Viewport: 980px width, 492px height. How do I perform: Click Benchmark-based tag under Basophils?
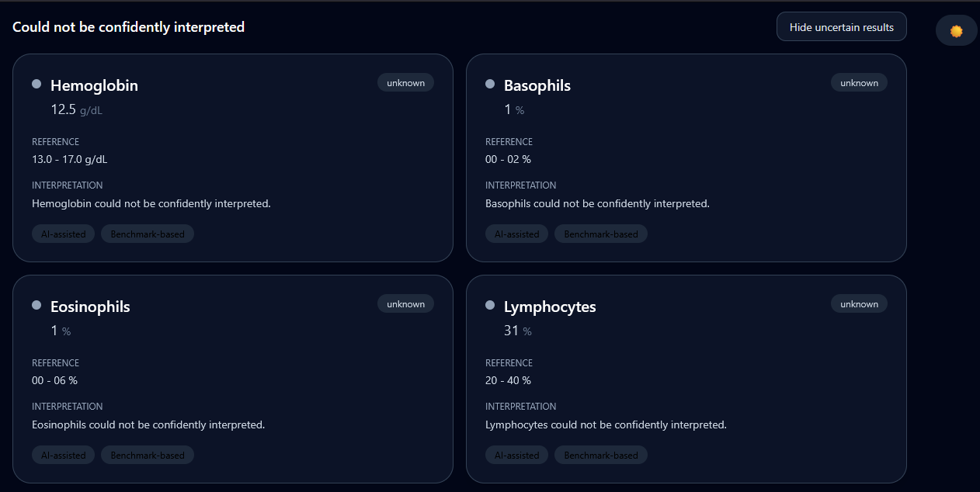[x=601, y=234]
